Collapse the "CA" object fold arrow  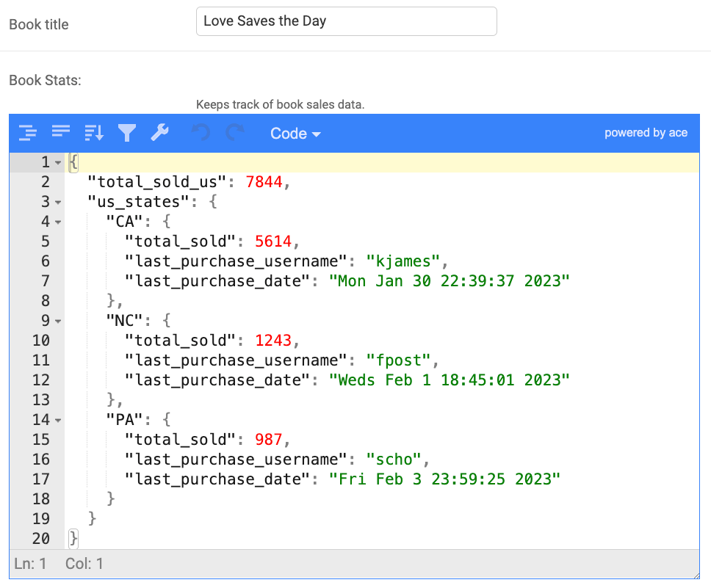click(x=58, y=222)
